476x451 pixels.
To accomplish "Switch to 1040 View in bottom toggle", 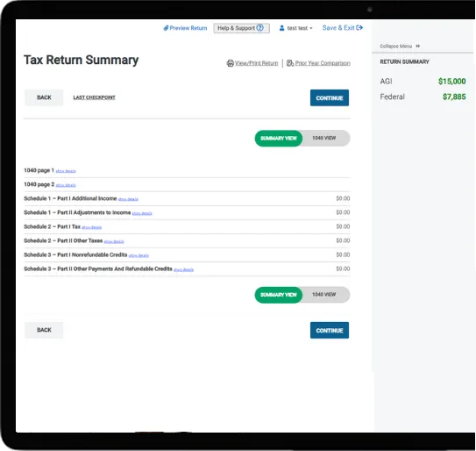I will tap(324, 295).
